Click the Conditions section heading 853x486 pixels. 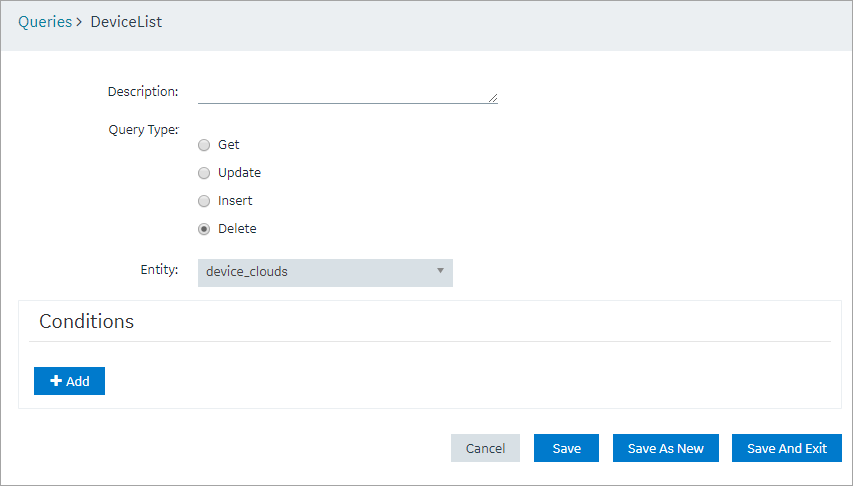(x=86, y=321)
